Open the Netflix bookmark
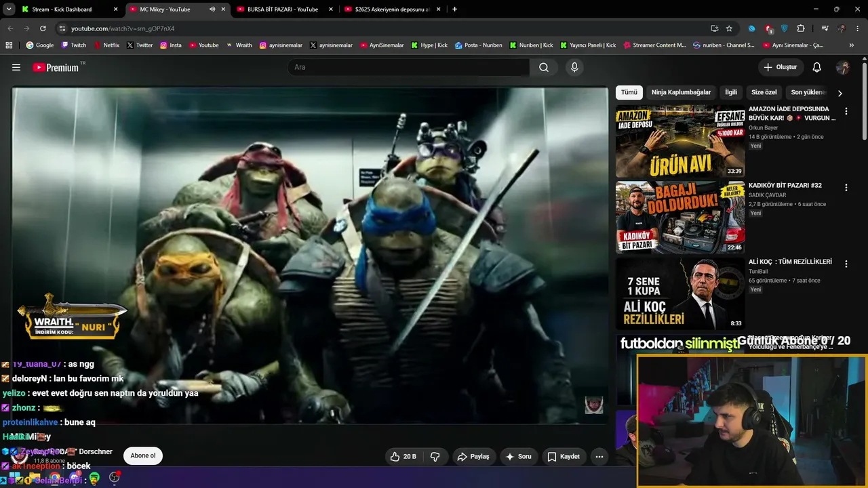868x488 pixels. tap(106, 45)
